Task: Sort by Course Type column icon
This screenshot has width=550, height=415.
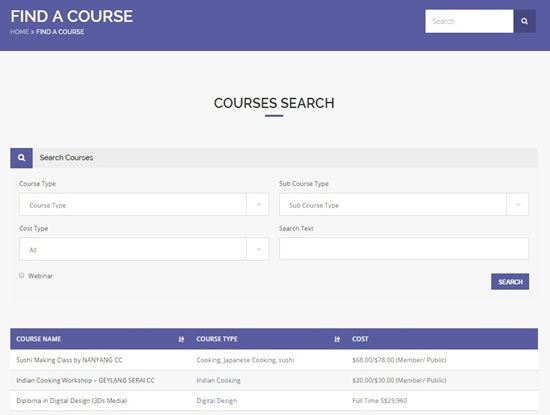Action: click(x=337, y=339)
